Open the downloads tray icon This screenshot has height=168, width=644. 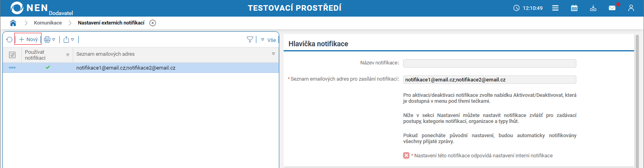click(593, 8)
